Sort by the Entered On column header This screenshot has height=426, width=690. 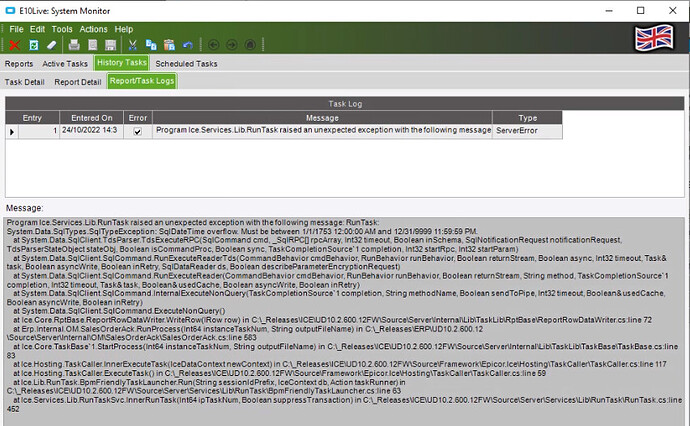click(x=92, y=118)
